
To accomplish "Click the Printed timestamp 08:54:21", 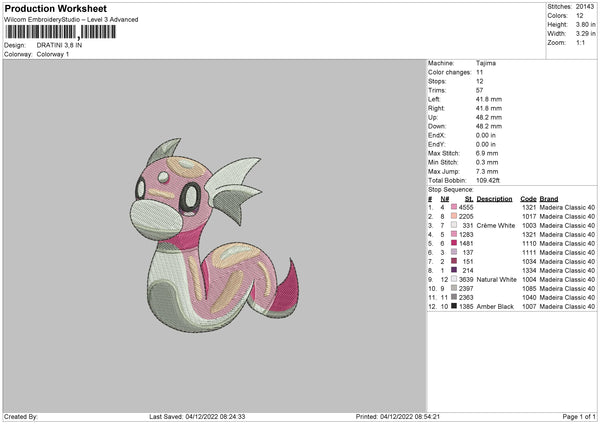I will 427,417.
